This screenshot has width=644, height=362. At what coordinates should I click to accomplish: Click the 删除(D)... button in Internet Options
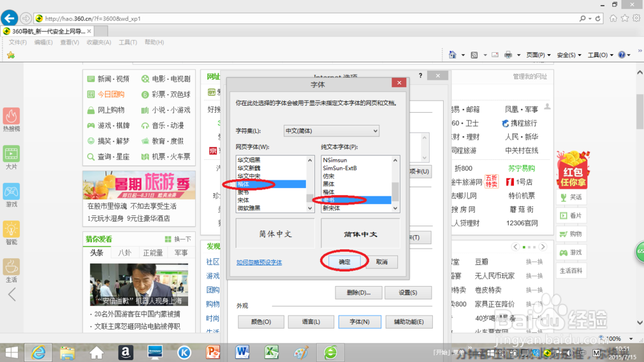pyautogui.click(x=359, y=292)
